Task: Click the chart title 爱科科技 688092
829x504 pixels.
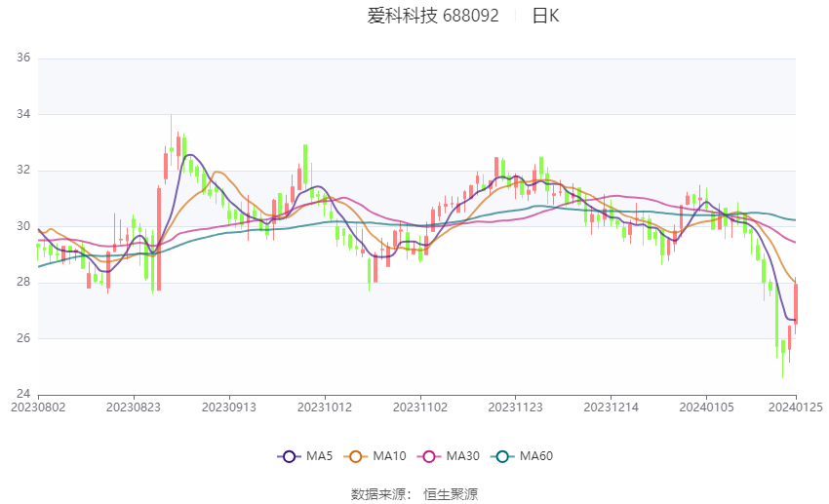Action: click(432, 16)
